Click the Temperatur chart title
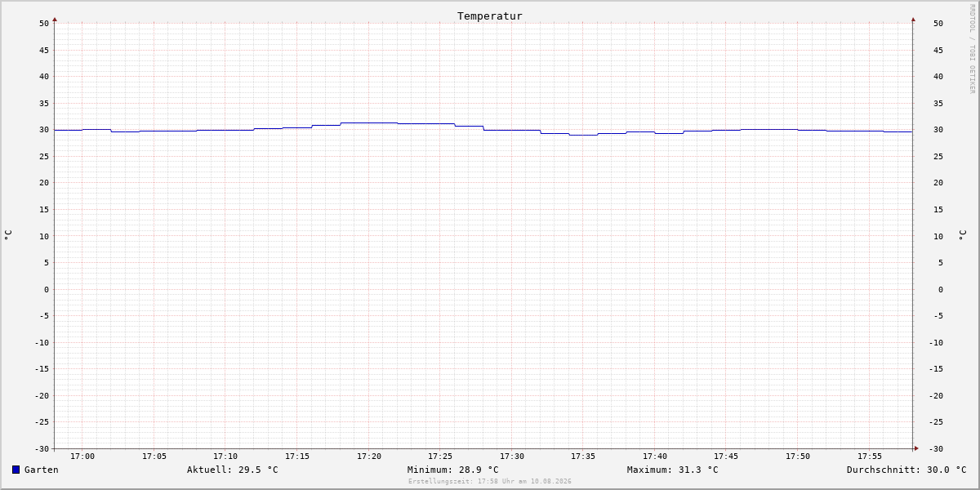Image resolution: width=980 pixels, height=490 pixels. click(x=490, y=16)
